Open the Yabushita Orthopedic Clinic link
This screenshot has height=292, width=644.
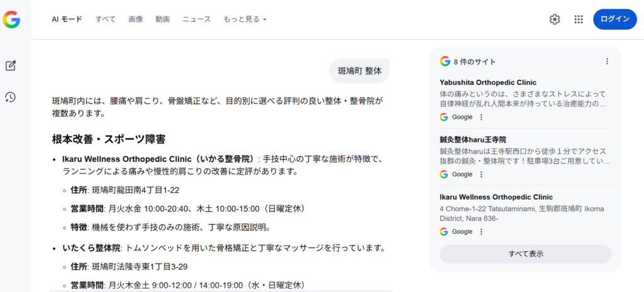488,82
